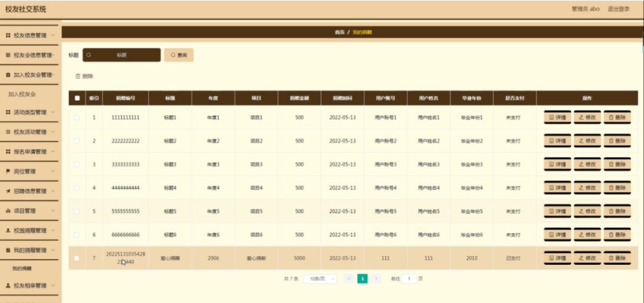Screen dimensions: 644x303
Task: Expand the 校友信息管理 menu chevron
Action: click(53, 36)
